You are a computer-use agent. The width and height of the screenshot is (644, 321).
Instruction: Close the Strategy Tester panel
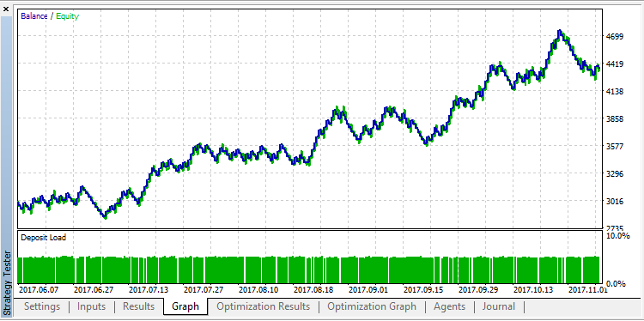[6, 9]
